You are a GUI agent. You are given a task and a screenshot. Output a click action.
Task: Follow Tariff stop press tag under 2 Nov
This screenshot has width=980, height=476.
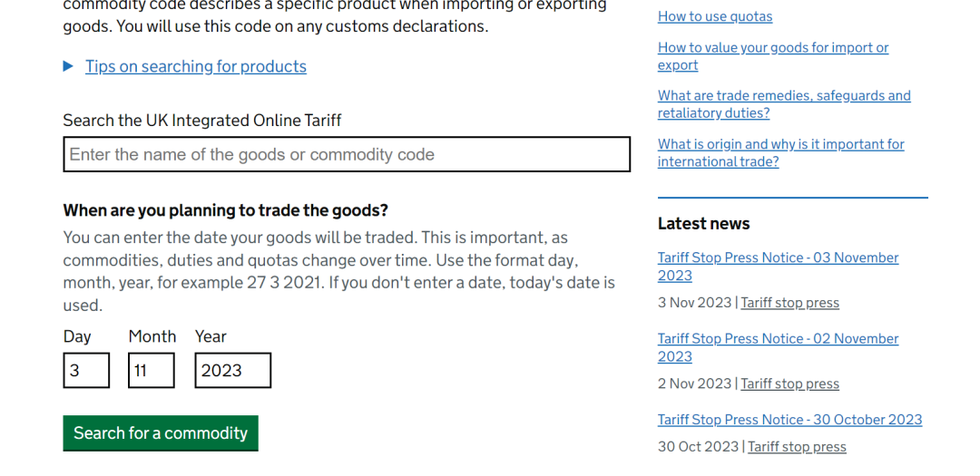click(x=790, y=384)
